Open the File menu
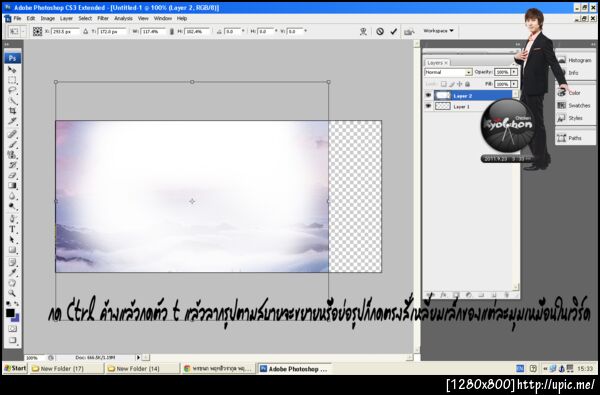 pos(17,18)
